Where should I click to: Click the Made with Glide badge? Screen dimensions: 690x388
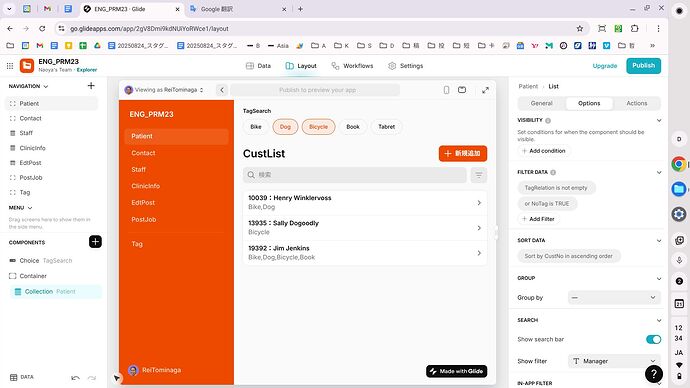456,371
